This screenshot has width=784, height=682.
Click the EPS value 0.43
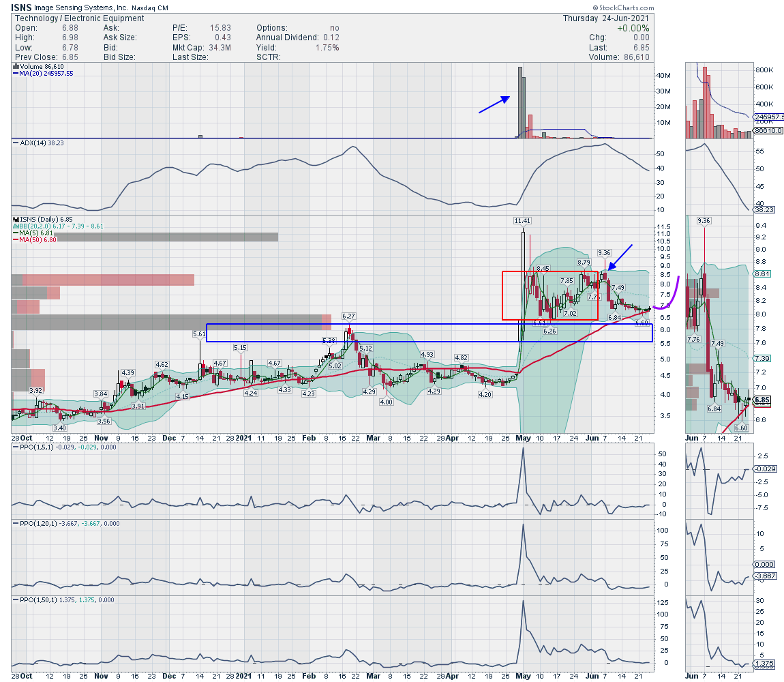pyautogui.click(x=223, y=38)
